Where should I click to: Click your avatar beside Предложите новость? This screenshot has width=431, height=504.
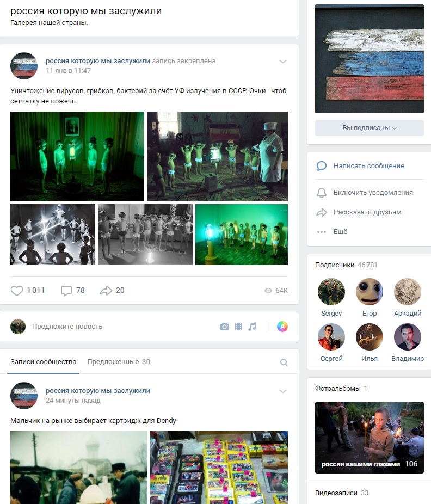18,327
